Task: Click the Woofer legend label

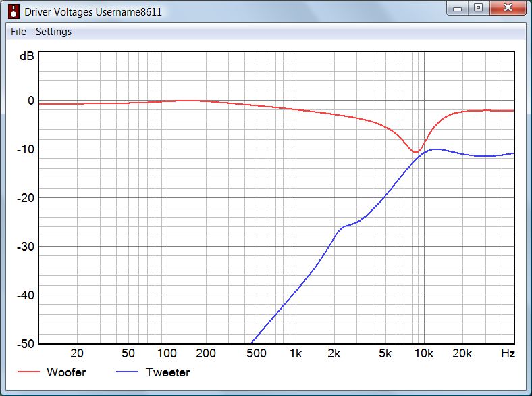Action: click(x=66, y=372)
